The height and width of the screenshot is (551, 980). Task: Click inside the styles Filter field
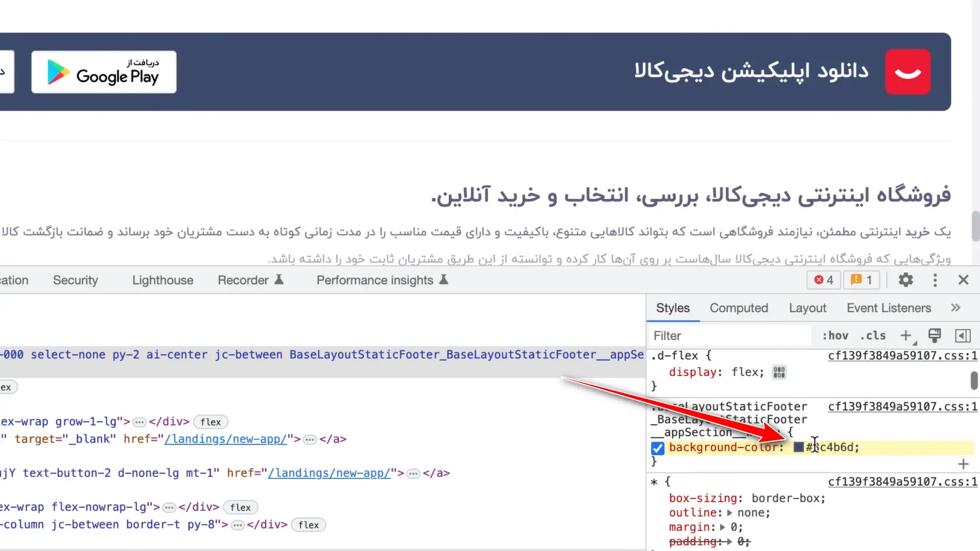tap(699, 335)
